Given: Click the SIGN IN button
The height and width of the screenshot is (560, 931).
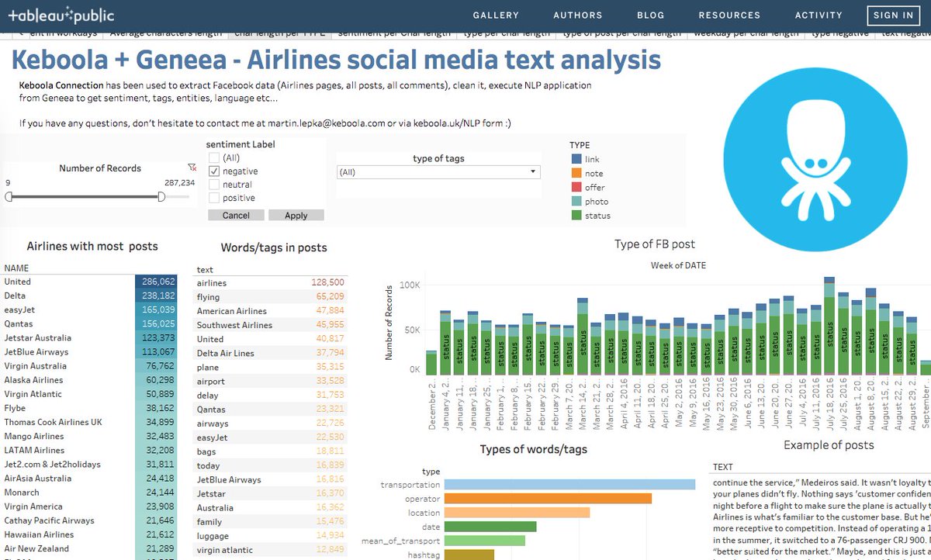Looking at the screenshot, I should [x=893, y=15].
